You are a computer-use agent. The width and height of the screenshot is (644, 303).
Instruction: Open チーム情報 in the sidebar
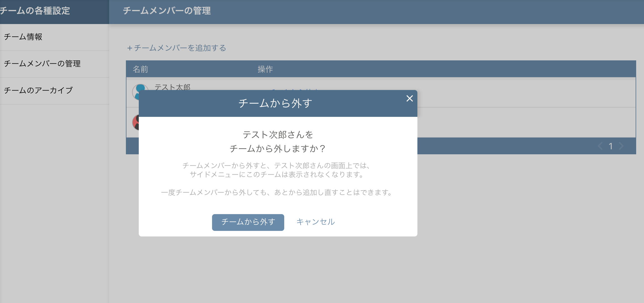pyautogui.click(x=23, y=37)
